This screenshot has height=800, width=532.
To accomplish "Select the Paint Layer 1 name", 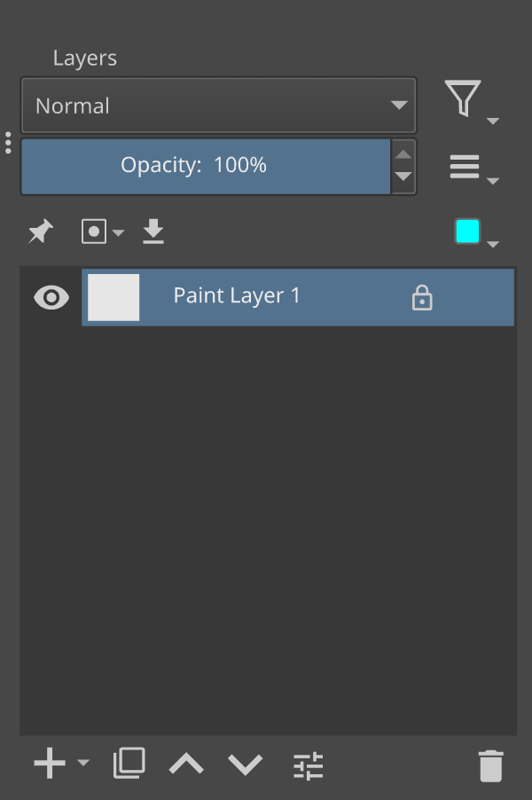I will [x=237, y=296].
